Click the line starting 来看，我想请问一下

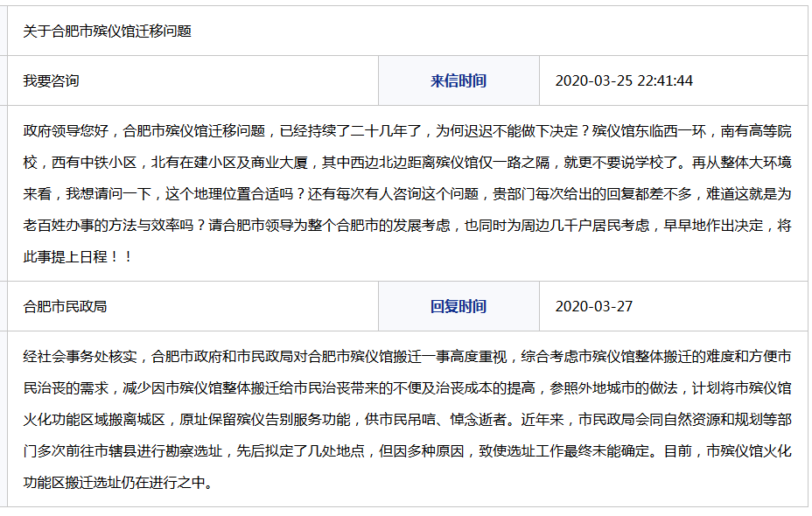point(407,194)
